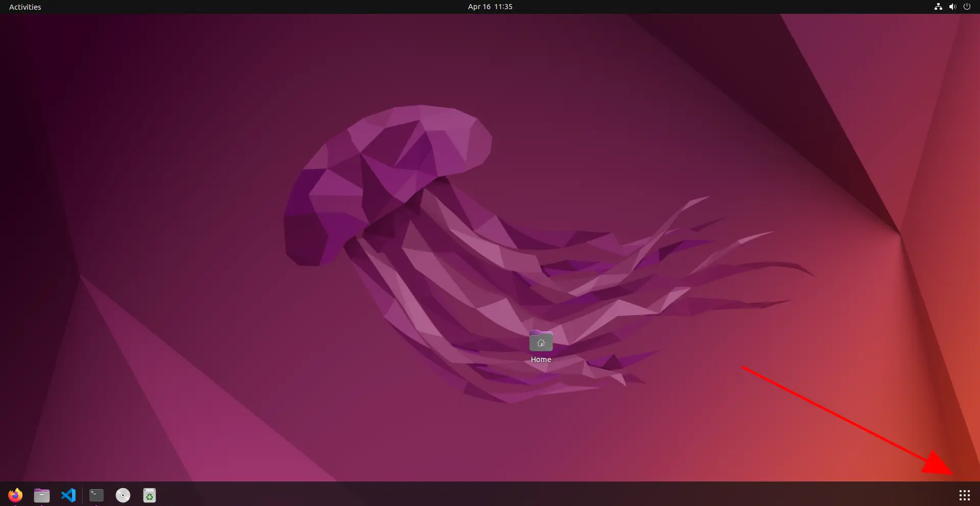The image size is (980, 506).
Task: Open Visual Studio Code from the dock
Action: tap(68, 495)
